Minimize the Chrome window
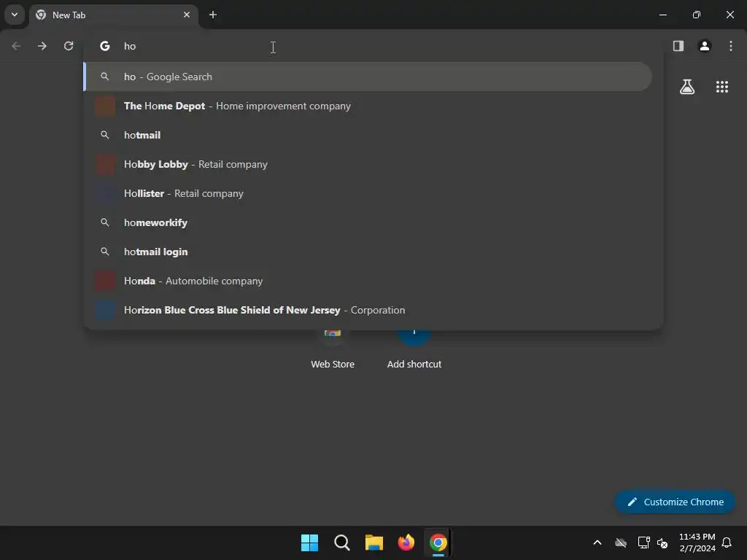This screenshot has height=560, width=747. coord(662,15)
